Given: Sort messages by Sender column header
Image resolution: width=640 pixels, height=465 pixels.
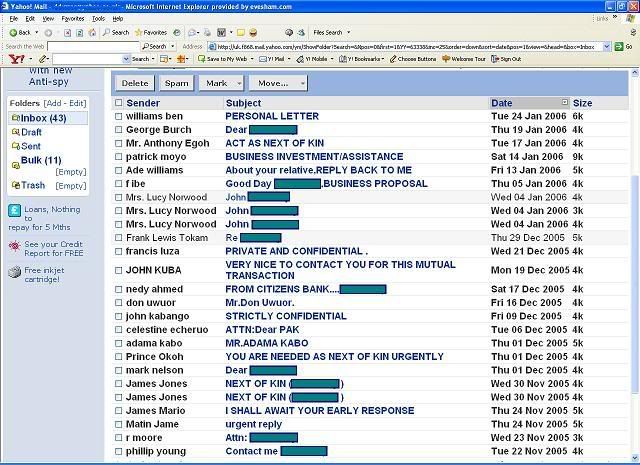Looking at the screenshot, I should point(143,103).
